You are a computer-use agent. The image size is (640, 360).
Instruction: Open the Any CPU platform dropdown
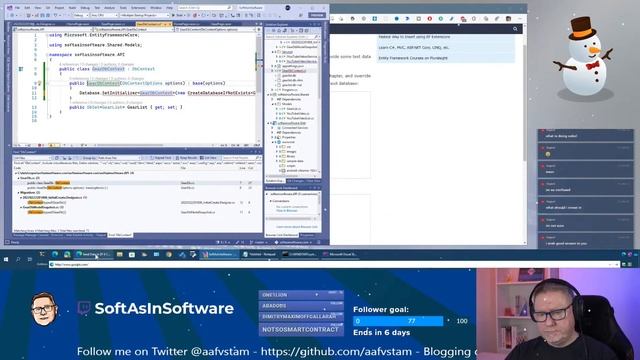(104, 15)
